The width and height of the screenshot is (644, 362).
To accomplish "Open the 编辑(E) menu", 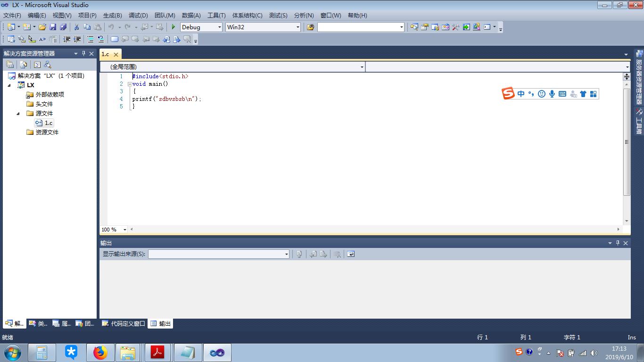I will click(x=37, y=15).
